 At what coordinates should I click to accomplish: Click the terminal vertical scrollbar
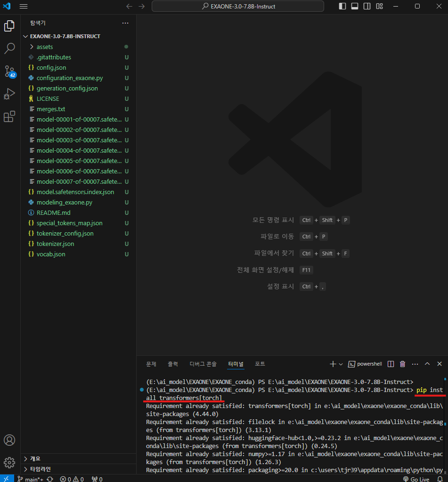[x=445, y=426]
